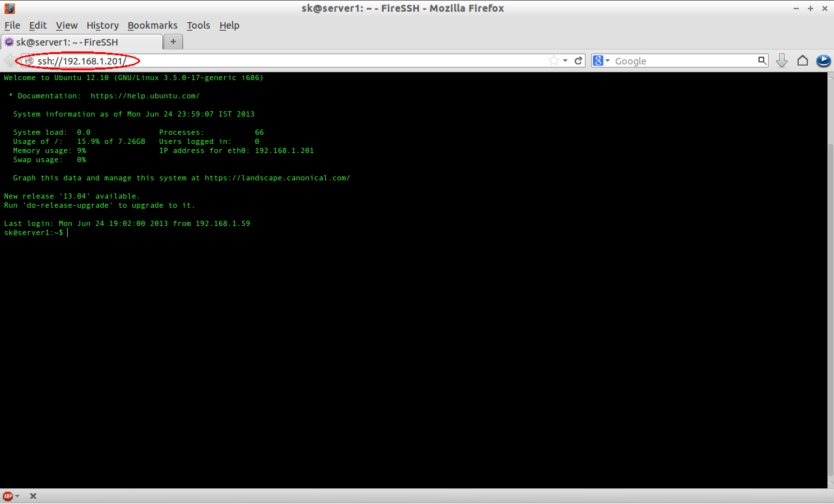Maximize the Firefox window
The width and height of the screenshot is (834, 504).
coord(811,8)
